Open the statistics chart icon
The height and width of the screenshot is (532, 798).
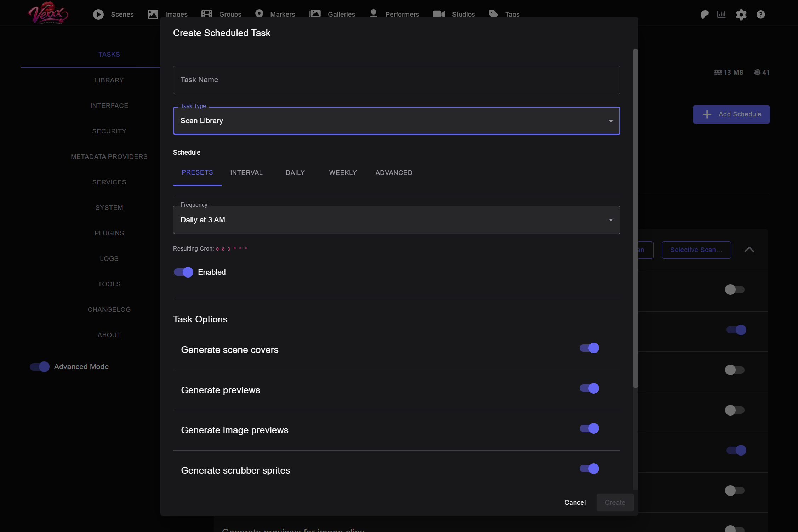pos(721,15)
